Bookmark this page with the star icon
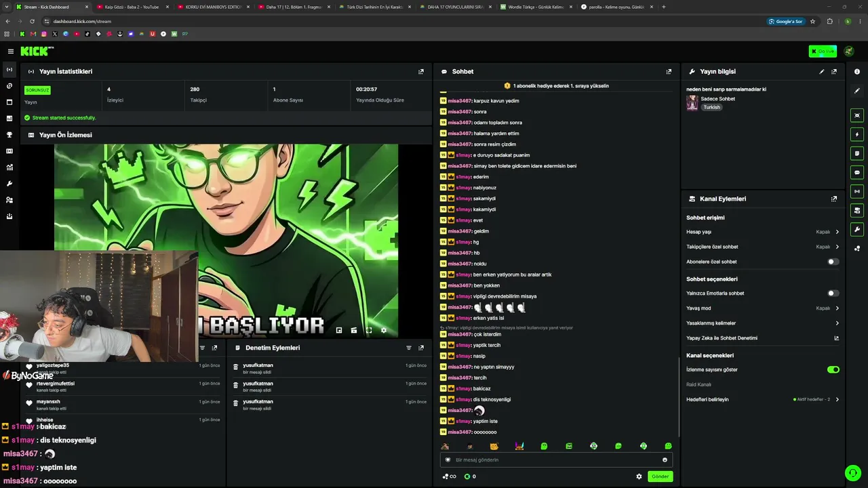 coord(813,21)
